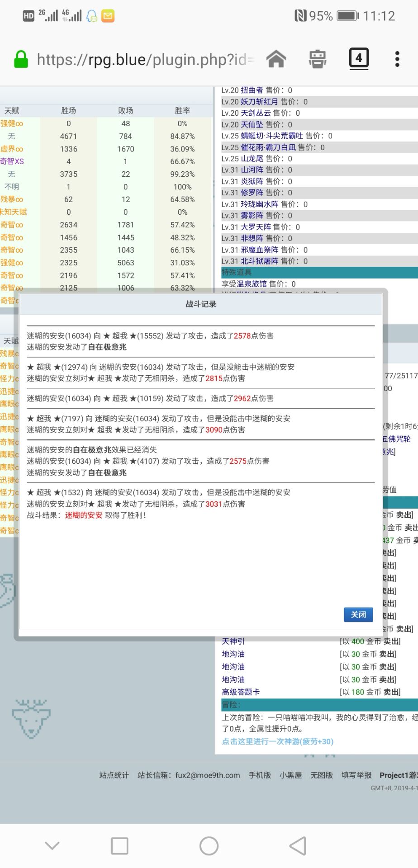418x868 pixels.
Task: Select Lv.31 玲珑幽水阵 item
Action: click(259, 204)
